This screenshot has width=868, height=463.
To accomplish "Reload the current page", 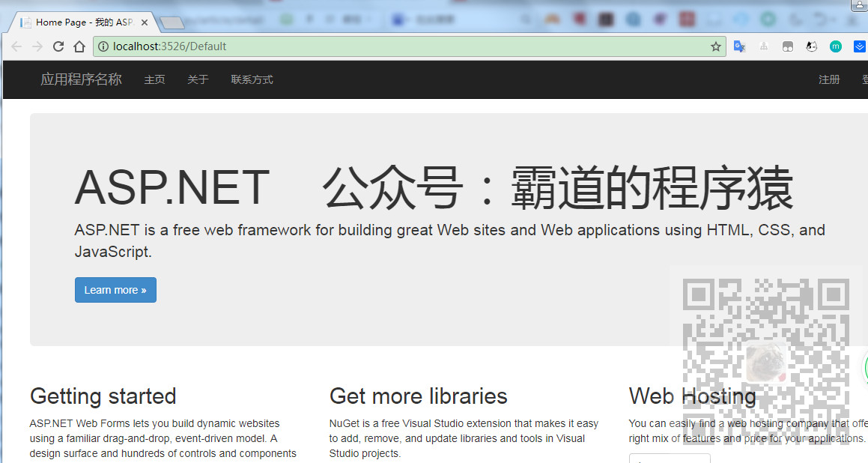I will pos(58,46).
